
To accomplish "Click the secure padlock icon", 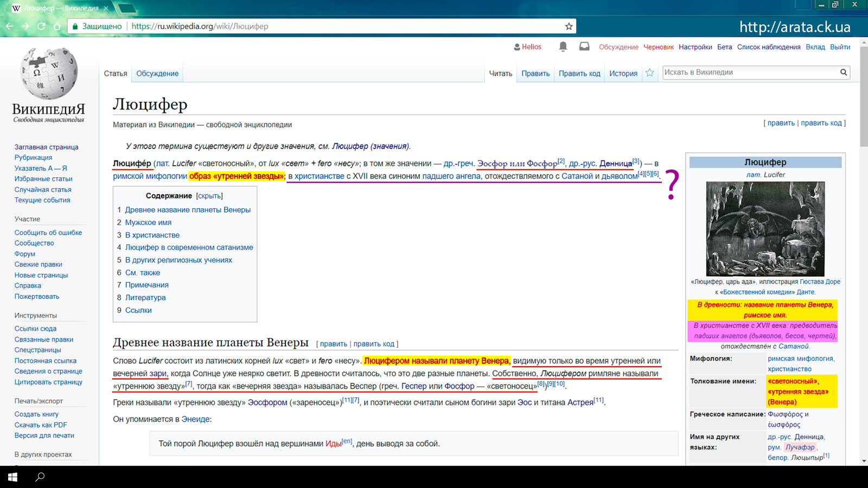I will point(75,26).
